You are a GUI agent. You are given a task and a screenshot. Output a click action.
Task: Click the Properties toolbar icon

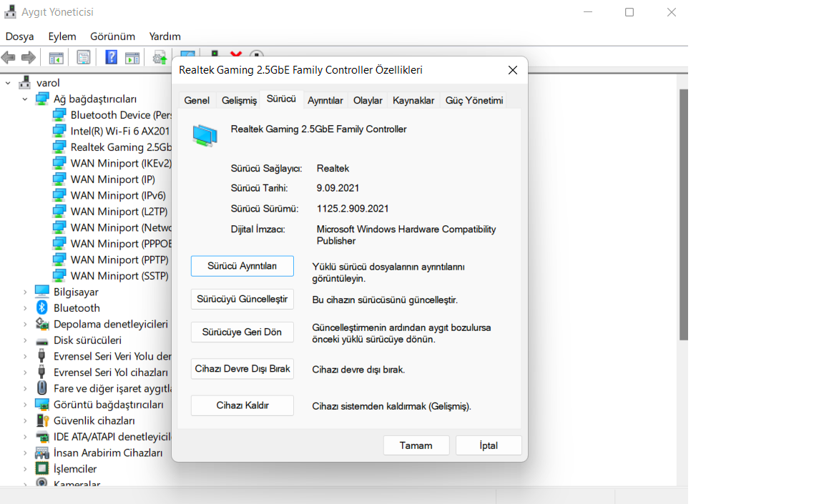(x=83, y=57)
